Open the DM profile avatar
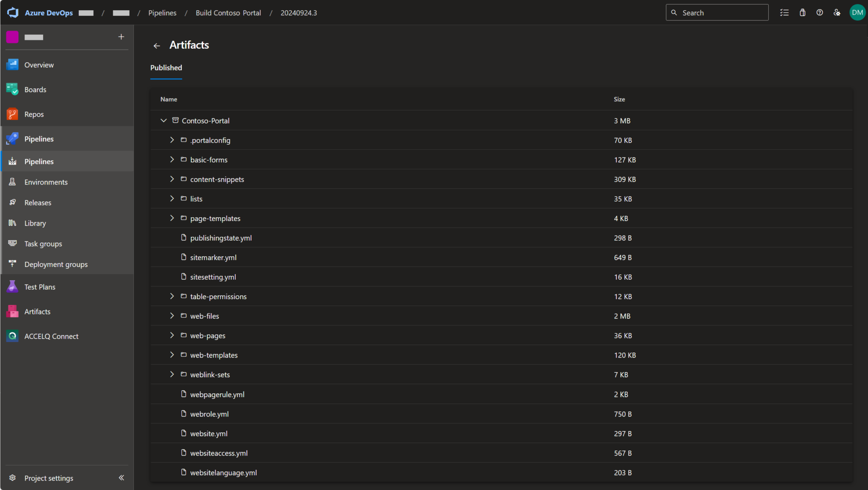 (x=857, y=12)
